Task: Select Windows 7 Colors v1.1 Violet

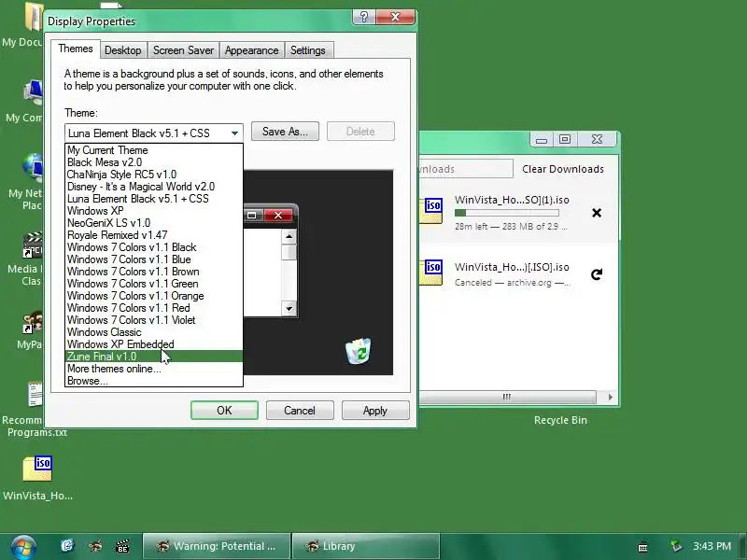Action: pyautogui.click(x=154, y=320)
